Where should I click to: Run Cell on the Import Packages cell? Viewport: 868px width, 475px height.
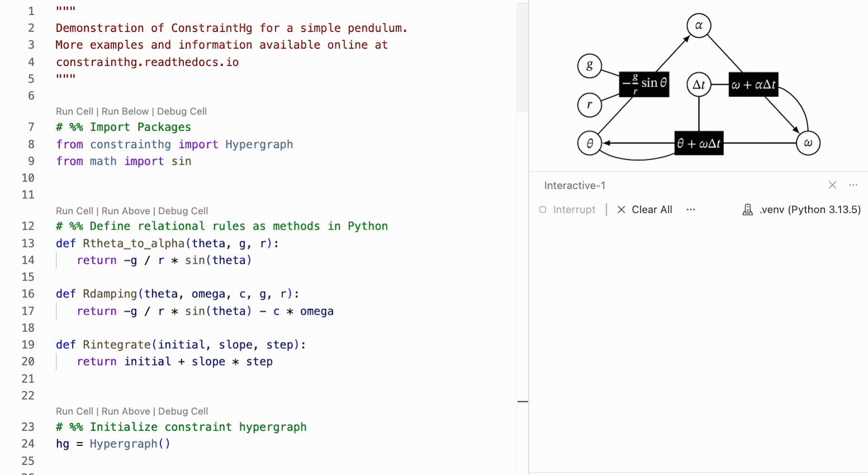(x=74, y=111)
